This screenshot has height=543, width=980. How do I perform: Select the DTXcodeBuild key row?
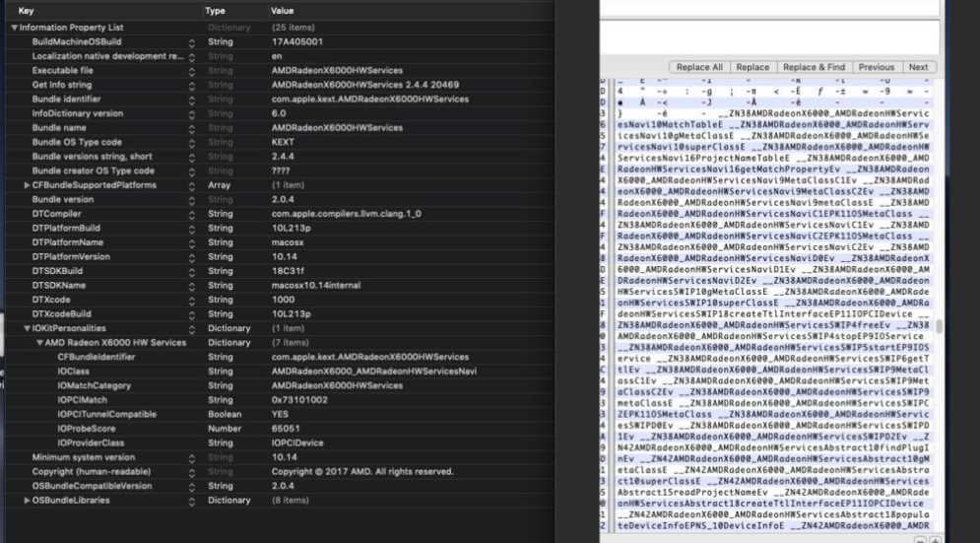(61, 314)
